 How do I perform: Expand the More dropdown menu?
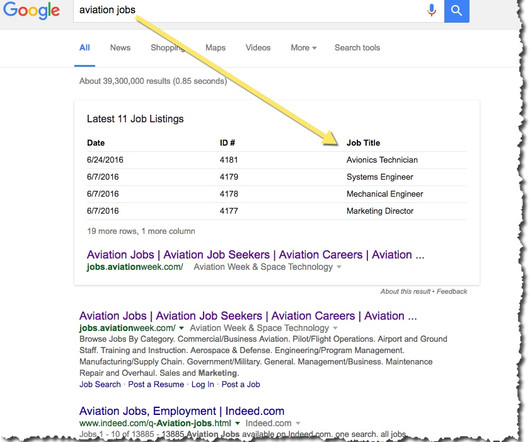[x=304, y=48]
